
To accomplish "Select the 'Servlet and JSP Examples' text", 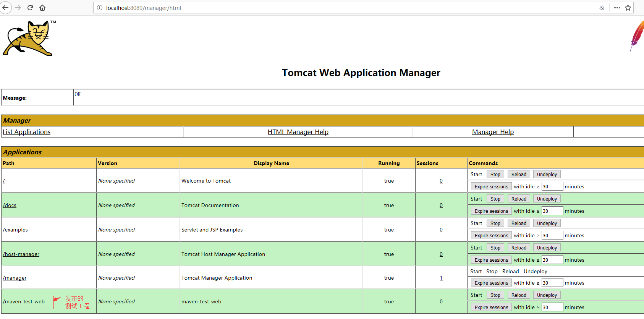I will [212, 230].
